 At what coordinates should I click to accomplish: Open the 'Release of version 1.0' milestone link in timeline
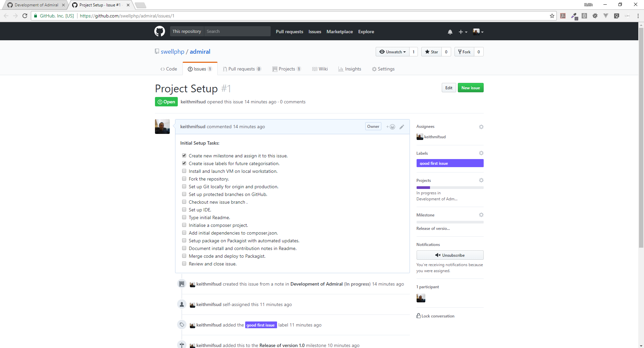click(x=282, y=345)
